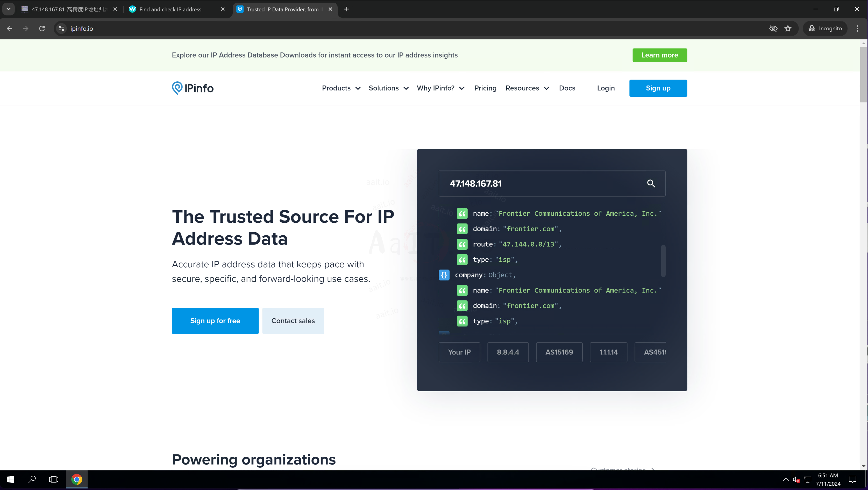Open a new tab with plus icon
The width and height of the screenshot is (868, 490).
pyautogui.click(x=347, y=9)
